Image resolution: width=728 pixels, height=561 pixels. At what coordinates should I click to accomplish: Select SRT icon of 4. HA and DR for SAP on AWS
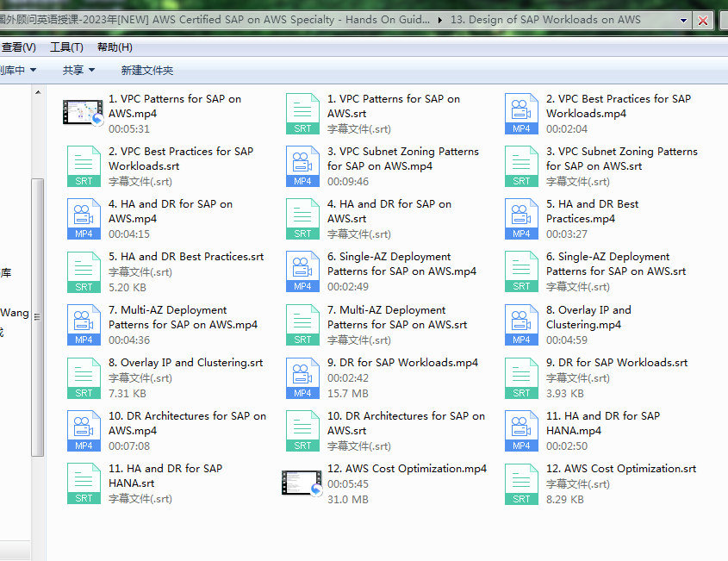point(302,219)
